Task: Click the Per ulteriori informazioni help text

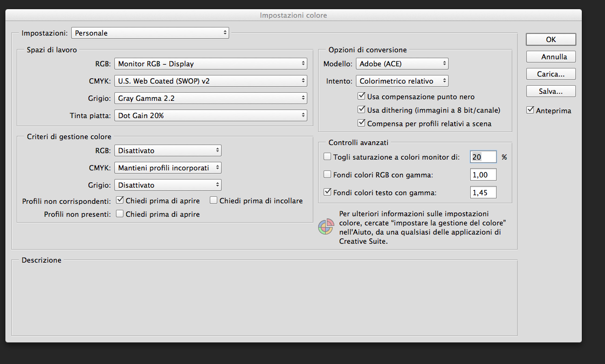Action: [423, 228]
